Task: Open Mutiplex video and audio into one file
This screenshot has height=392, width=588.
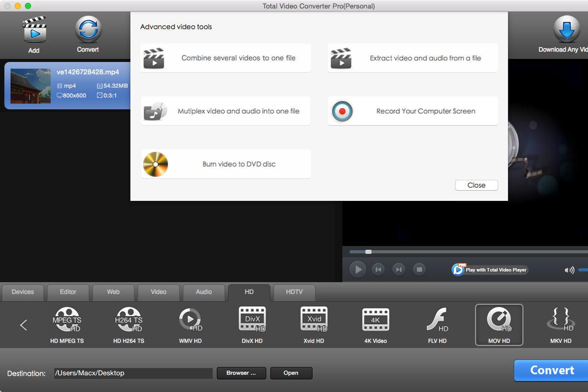Action: coord(226,111)
